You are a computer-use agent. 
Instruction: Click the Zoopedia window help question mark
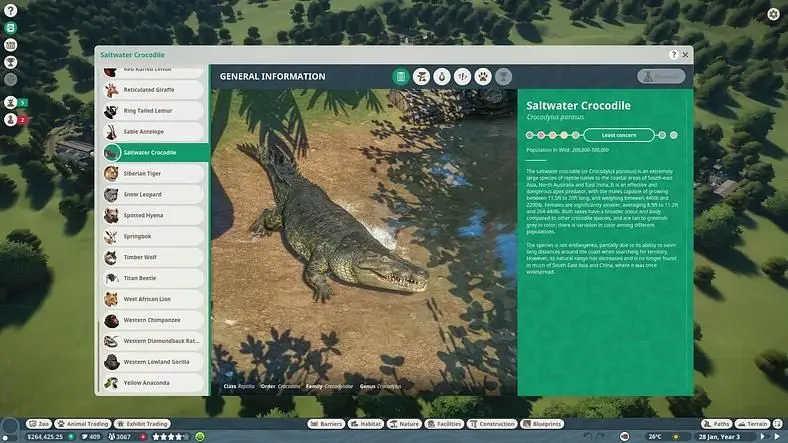pyautogui.click(x=673, y=55)
